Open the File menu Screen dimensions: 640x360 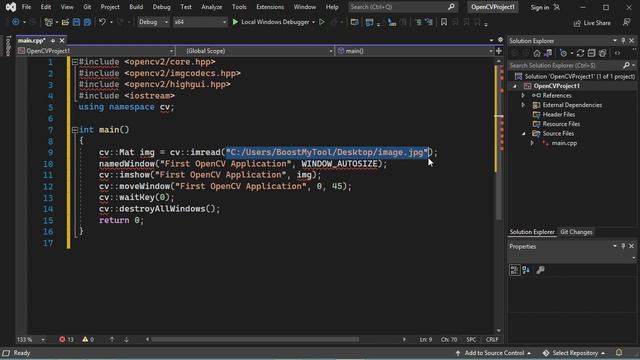point(26,7)
